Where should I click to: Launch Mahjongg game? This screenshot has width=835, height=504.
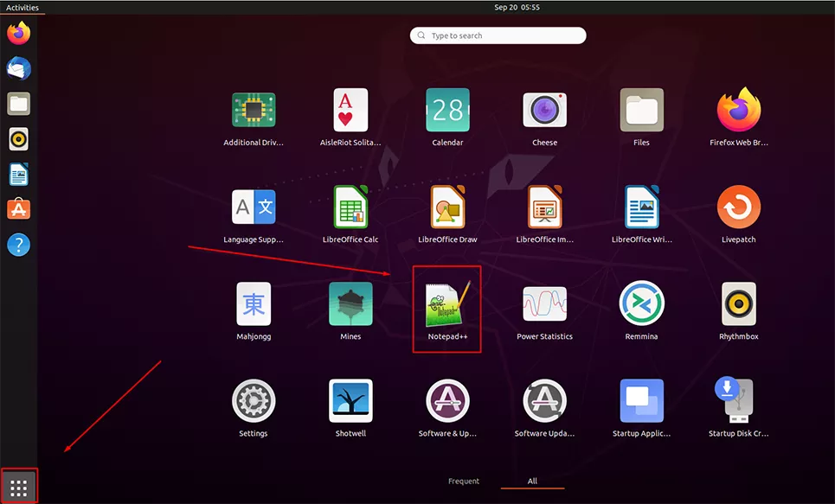tap(254, 304)
